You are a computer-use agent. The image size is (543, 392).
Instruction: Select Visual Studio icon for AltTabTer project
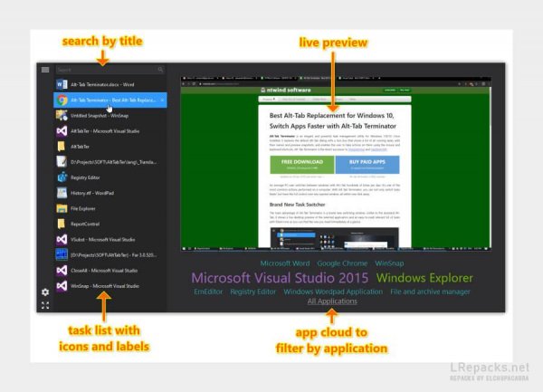point(62,131)
